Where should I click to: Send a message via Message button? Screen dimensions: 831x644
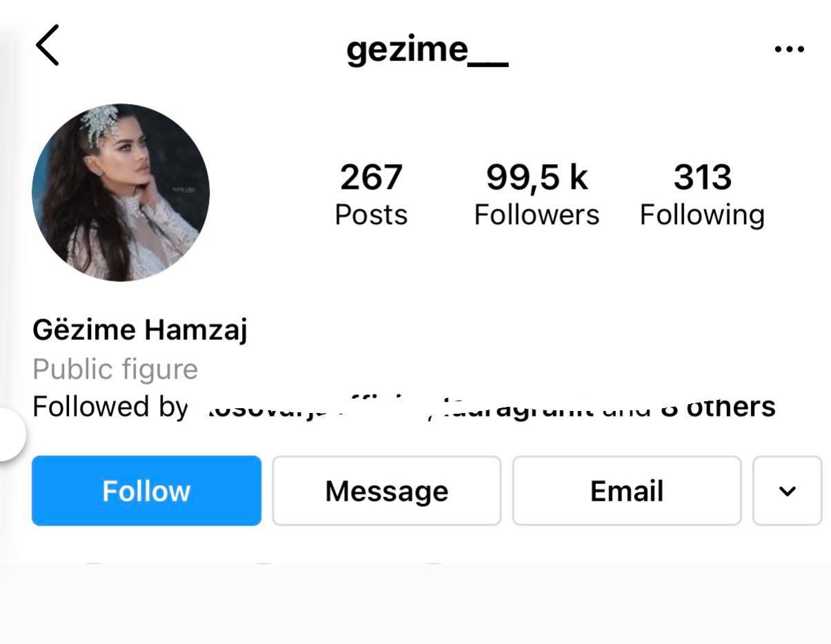point(387,490)
